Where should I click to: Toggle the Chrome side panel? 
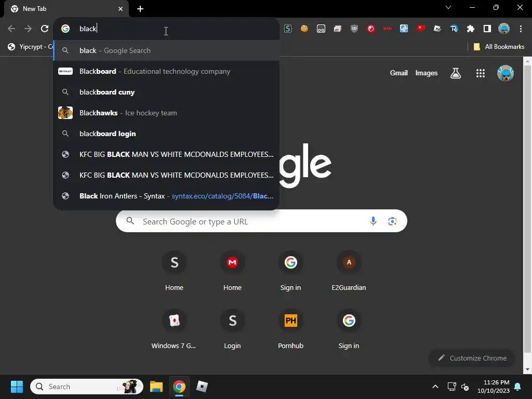pos(487,29)
